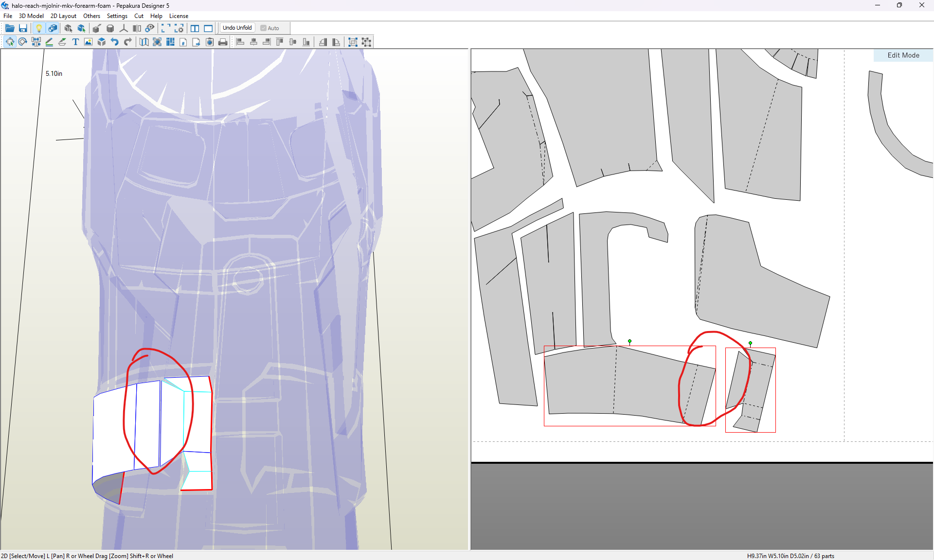Screen dimensions: 934x560
Task: Align selected parts horizontal center
Action: [x=253, y=42]
